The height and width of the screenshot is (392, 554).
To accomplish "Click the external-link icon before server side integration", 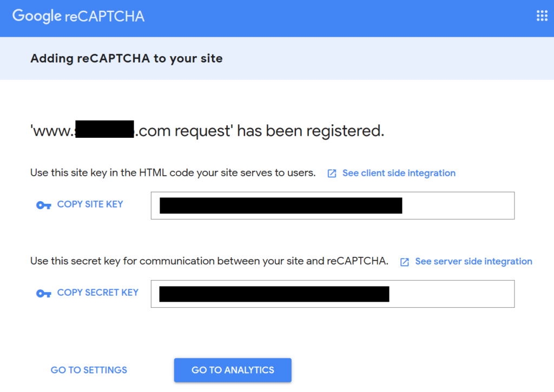I will click(404, 261).
